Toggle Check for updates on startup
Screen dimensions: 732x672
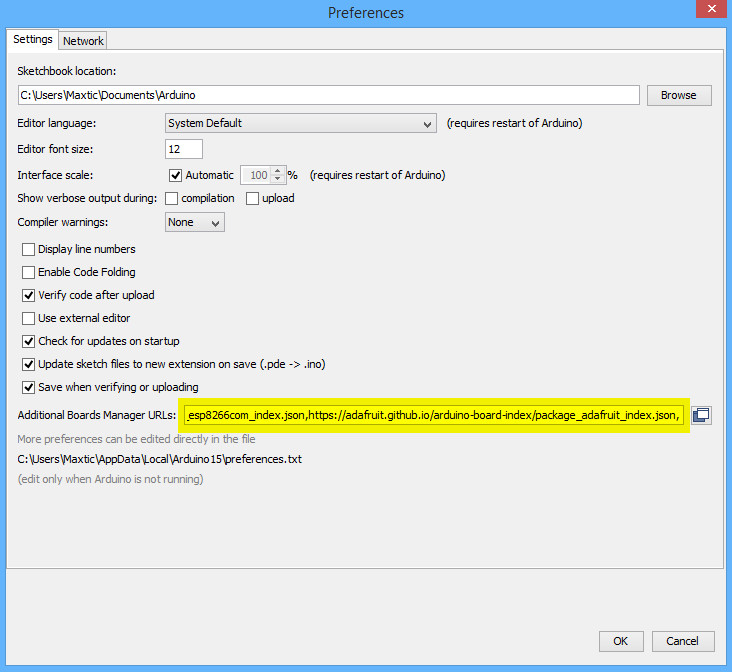[28, 341]
